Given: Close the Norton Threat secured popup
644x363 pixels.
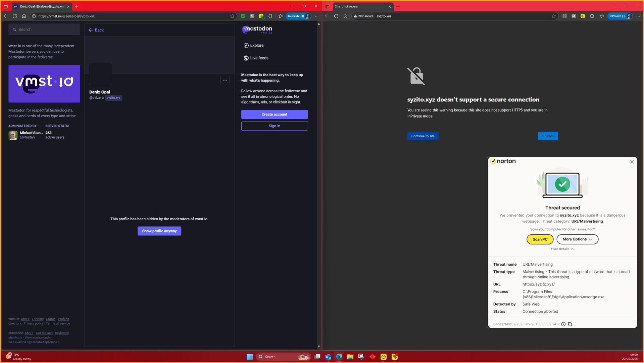Looking at the screenshot, I should (x=632, y=162).
